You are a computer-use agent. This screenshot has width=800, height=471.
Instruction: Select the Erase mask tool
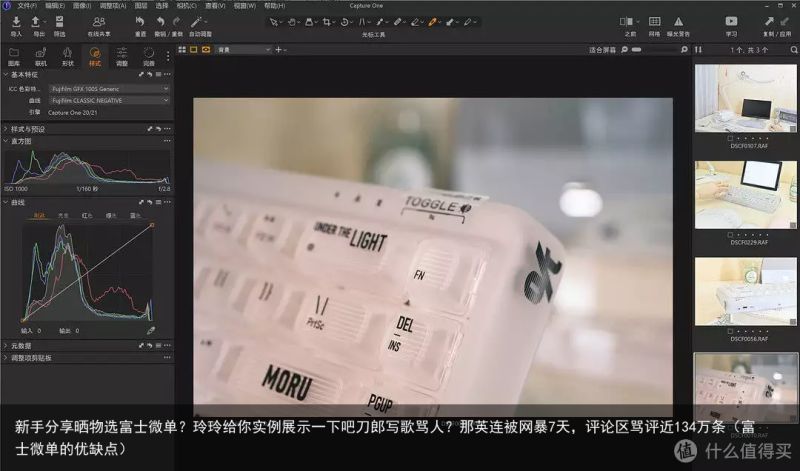click(x=415, y=22)
